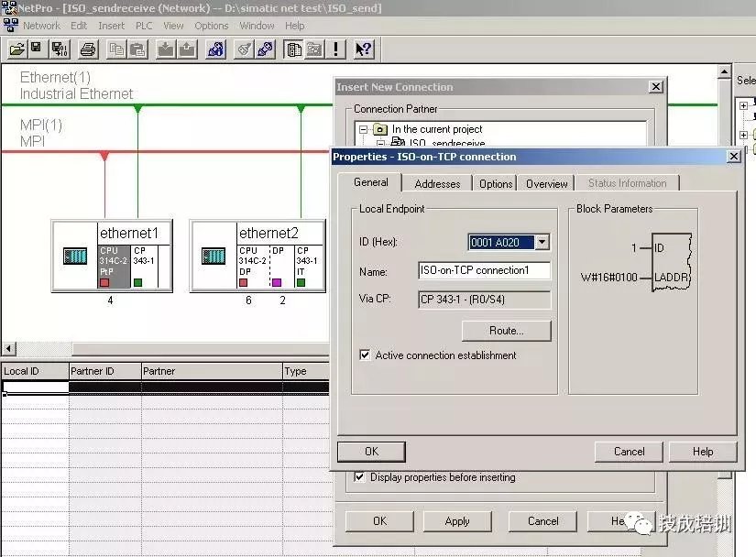
Task: Expand the first tree node in right panel
Action: (743, 106)
